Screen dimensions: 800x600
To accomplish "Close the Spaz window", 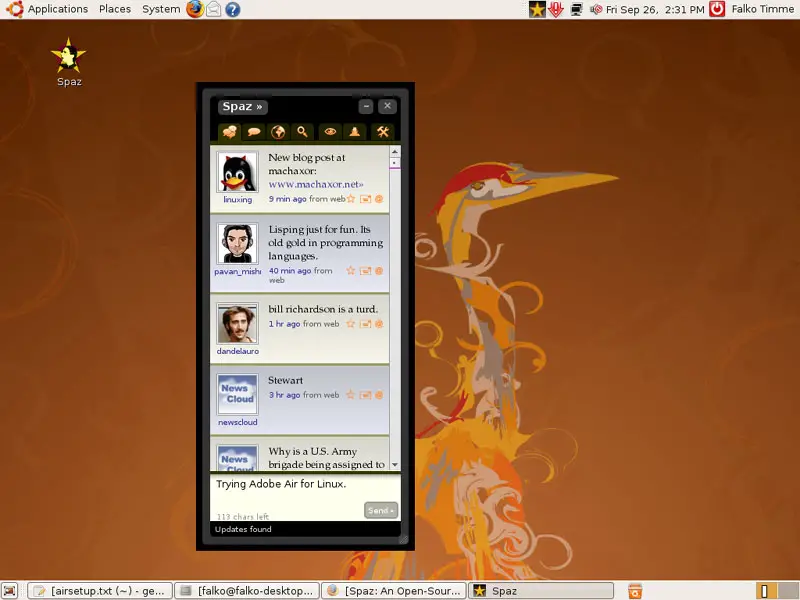I will point(387,106).
